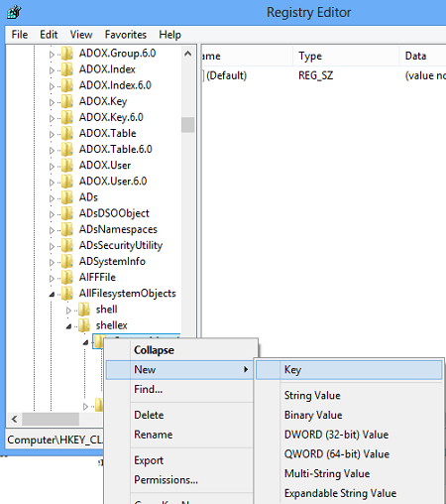Click the tree vertical scrollbar thumb
The image size is (446, 504).
tap(187, 125)
